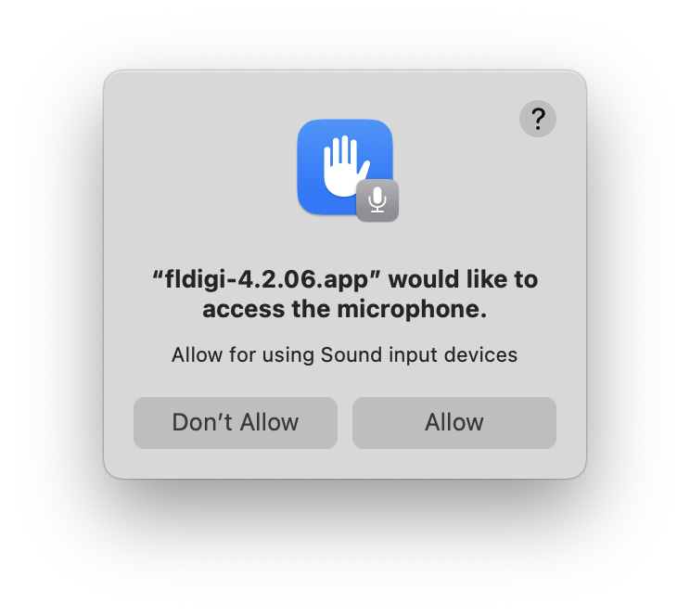Click the "Allow" label text on the right button
This screenshot has width=690, height=616.
[454, 422]
